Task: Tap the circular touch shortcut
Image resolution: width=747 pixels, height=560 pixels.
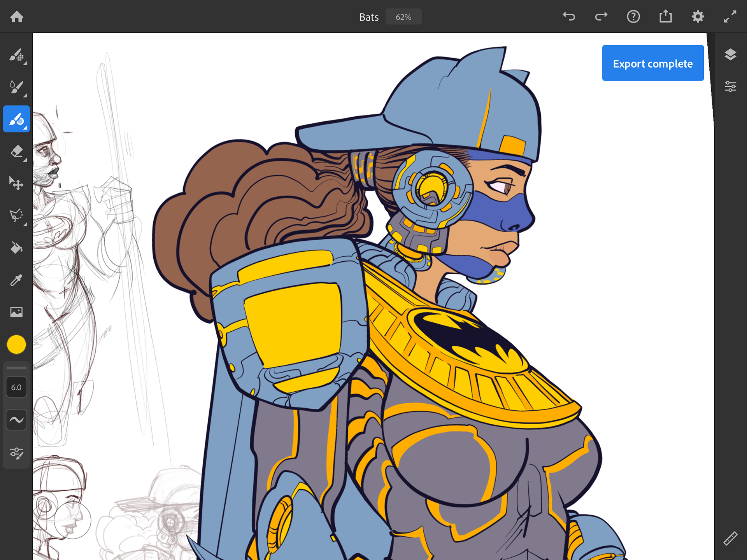Action: tap(72, 520)
